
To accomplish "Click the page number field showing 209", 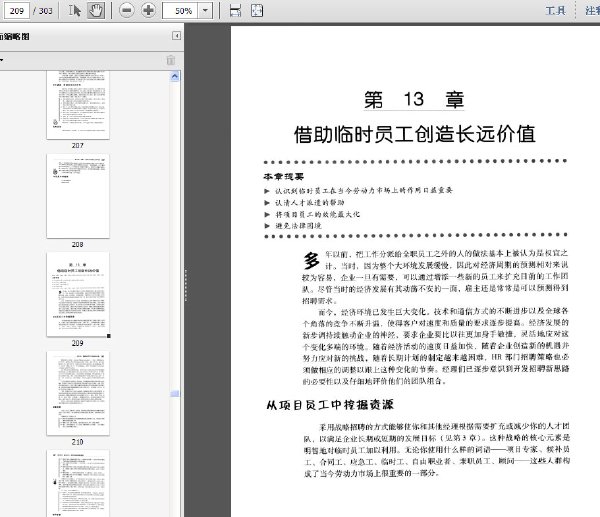I will pyautogui.click(x=16, y=10).
